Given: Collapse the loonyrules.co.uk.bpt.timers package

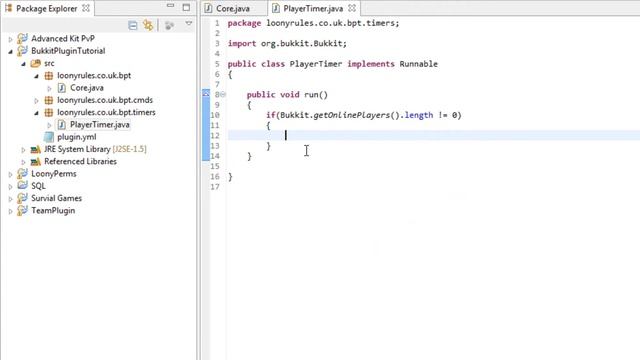Looking at the screenshot, I should [x=36, y=113].
